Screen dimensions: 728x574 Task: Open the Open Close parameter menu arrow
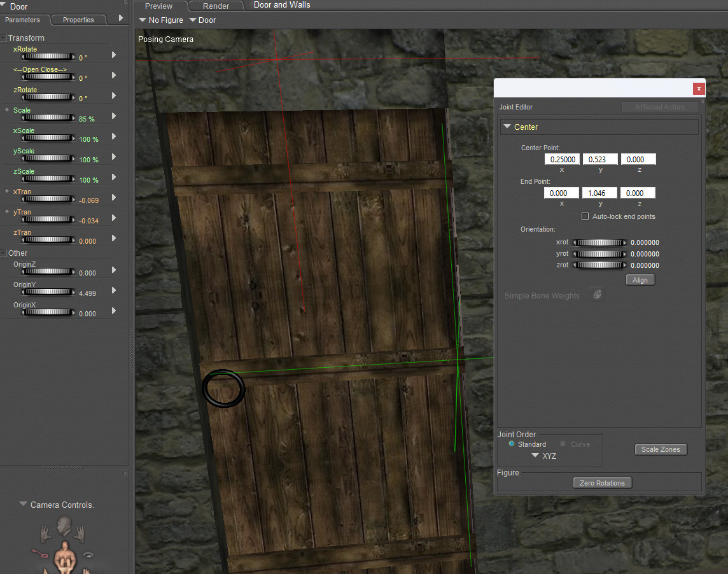click(x=114, y=75)
